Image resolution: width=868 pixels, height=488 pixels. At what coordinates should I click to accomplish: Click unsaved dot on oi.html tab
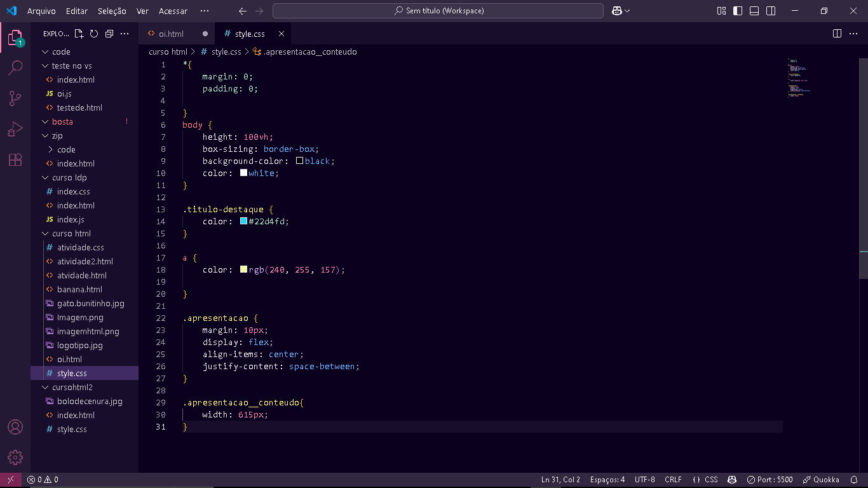tap(205, 34)
